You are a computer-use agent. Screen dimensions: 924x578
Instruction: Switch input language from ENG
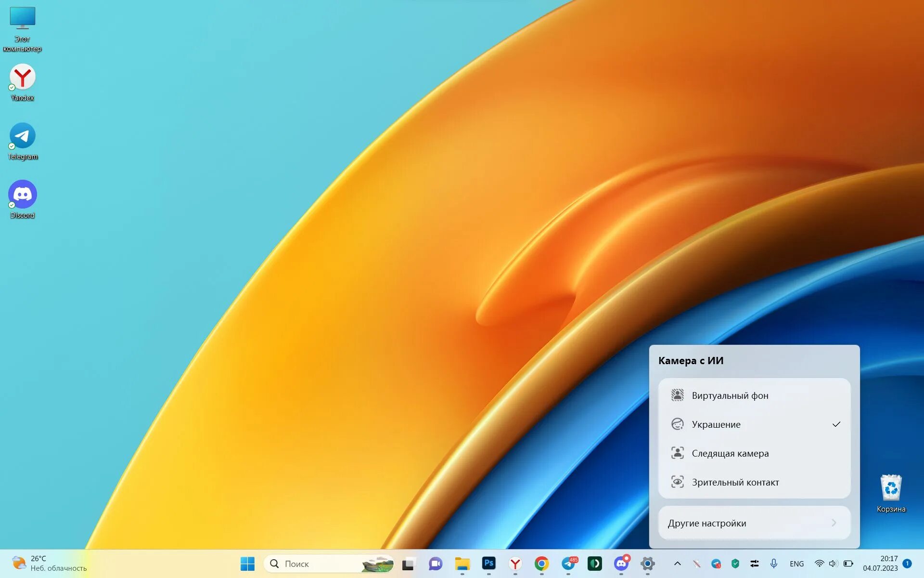click(x=796, y=564)
